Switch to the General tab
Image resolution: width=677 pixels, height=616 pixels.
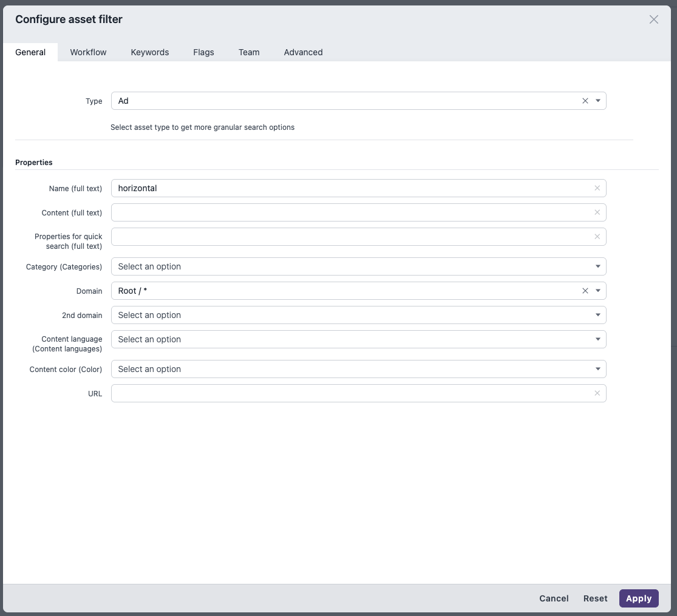(x=30, y=52)
